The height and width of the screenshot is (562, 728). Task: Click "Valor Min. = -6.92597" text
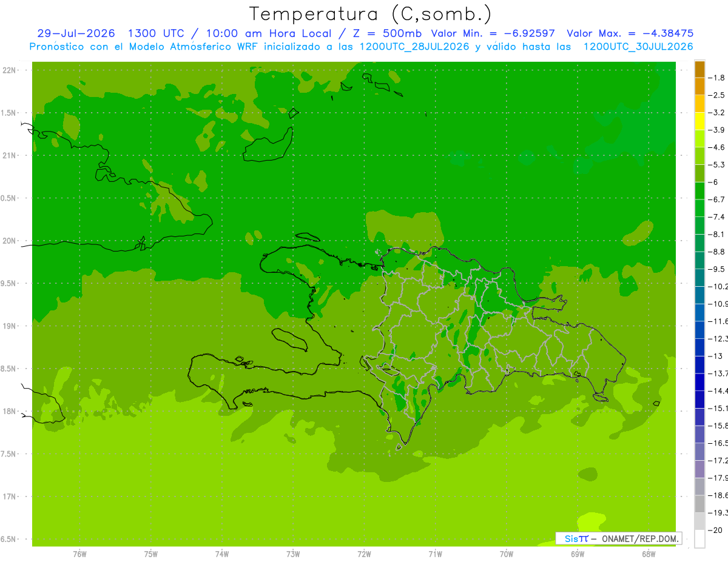493,33
